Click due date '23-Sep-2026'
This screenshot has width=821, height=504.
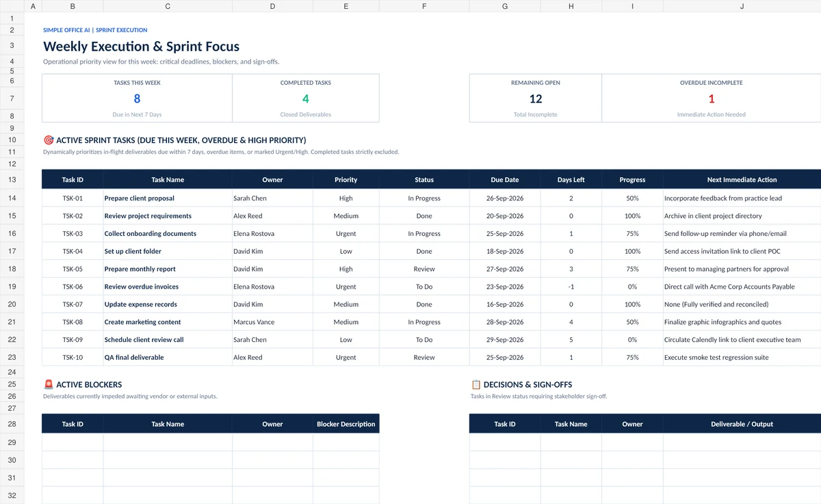click(505, 287)
